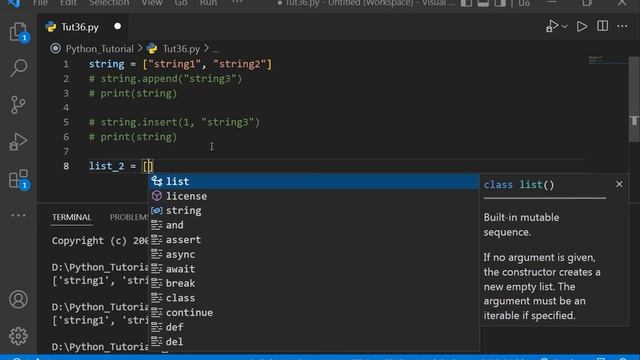640x360 pixels.
Task: Open the Search view in activity bar
Action: tap(18, 68)
